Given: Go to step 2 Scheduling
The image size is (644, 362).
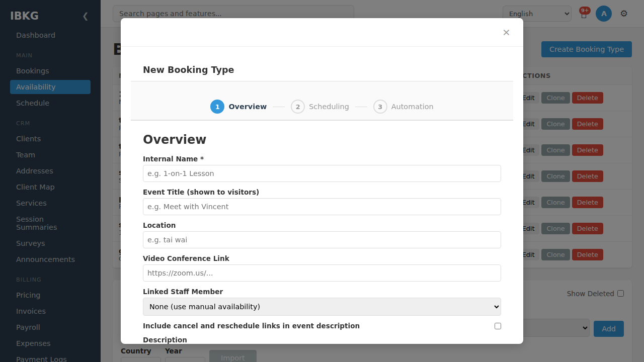Looking at the screenshot, I should (320, 107).
